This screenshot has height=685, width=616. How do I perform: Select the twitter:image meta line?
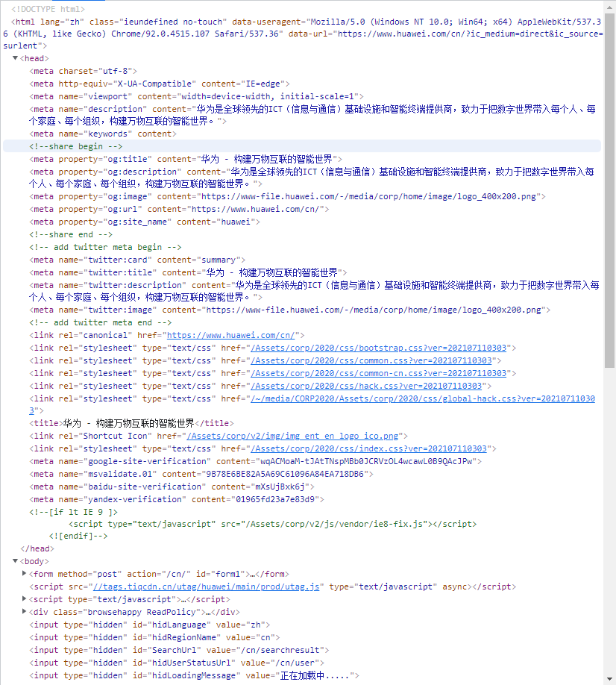pos(290,310)
